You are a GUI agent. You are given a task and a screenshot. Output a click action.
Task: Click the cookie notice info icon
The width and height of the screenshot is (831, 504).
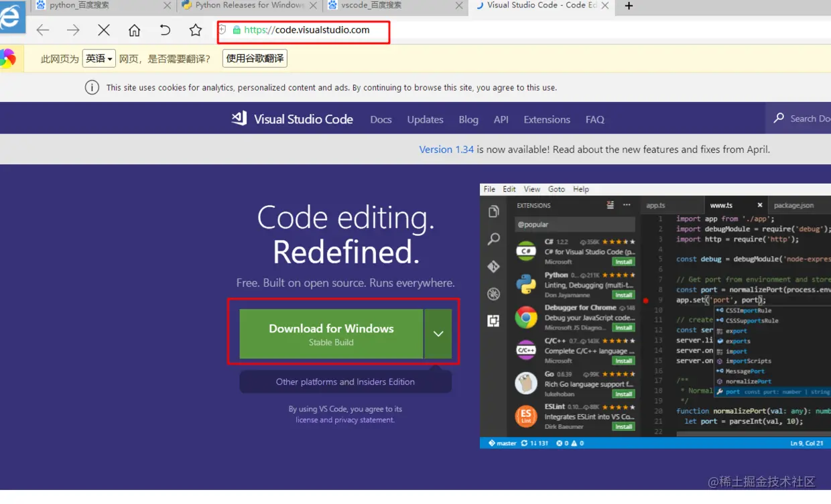(92, 88)
